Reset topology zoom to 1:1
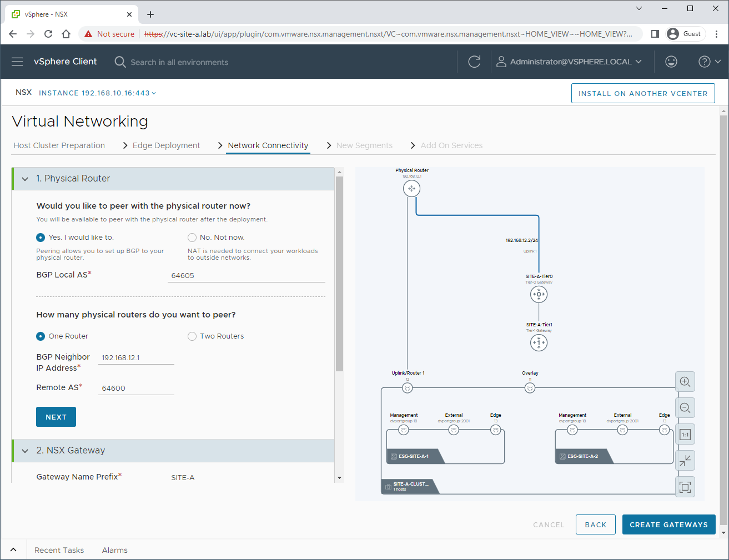This screenshot has width=729, height=560. coord(685,435)
